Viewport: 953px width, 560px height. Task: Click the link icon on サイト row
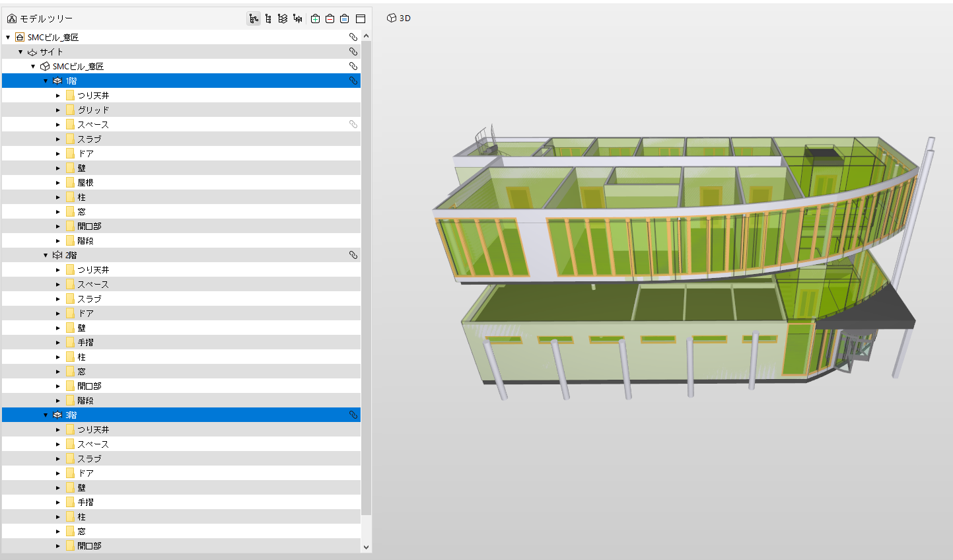(x=353, y=52)
